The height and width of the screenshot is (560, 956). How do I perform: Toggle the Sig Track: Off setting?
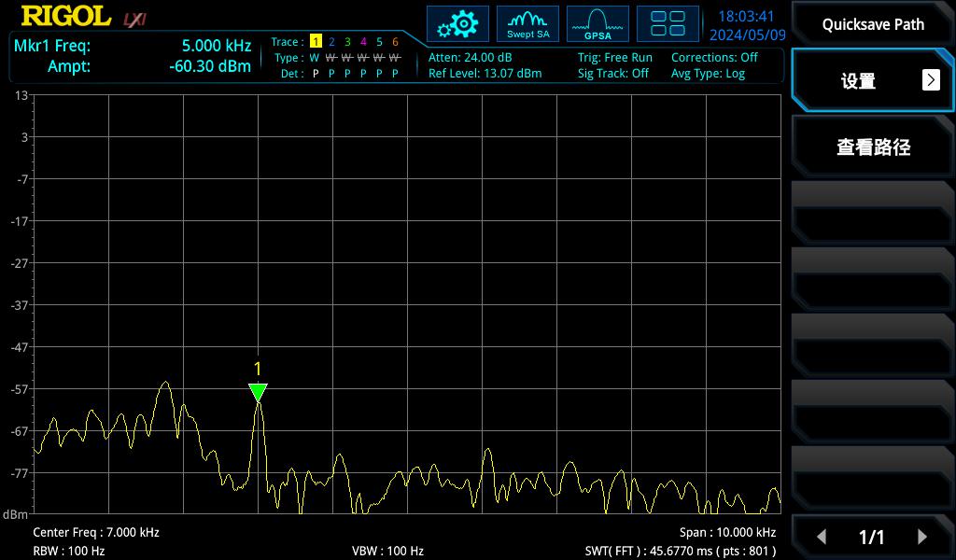[x=612, y=74]
